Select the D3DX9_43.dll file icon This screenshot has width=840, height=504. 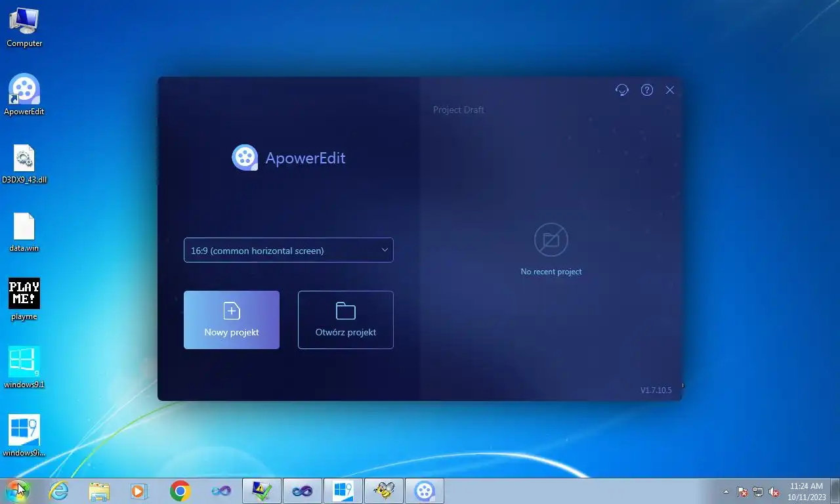tap(24, 164)
